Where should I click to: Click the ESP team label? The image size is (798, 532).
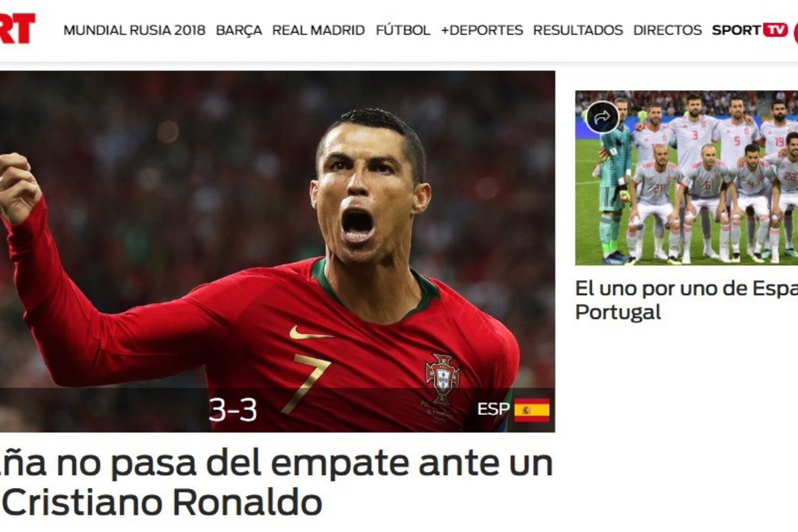point(493,409)
